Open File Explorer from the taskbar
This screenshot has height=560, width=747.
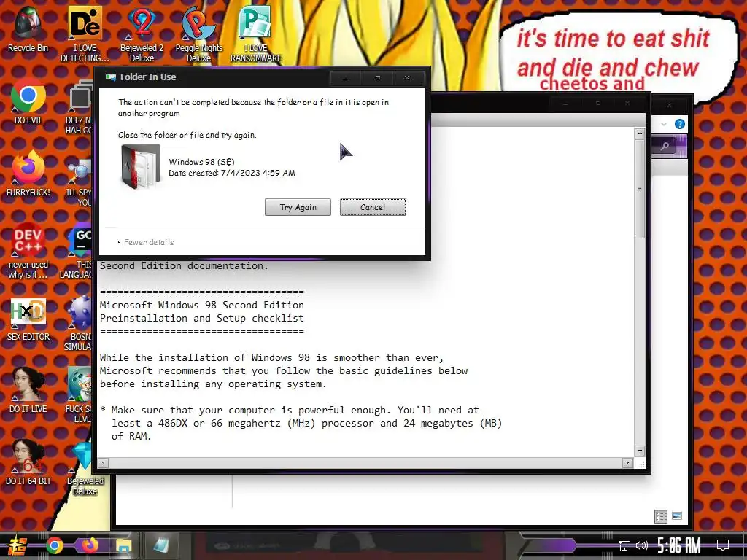(123, 545)
